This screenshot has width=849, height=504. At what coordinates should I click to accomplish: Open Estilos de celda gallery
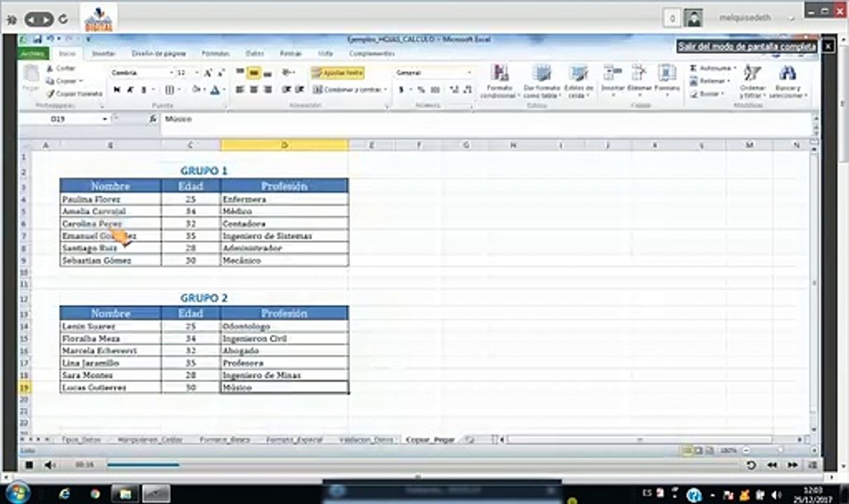[x=579, y=81]
